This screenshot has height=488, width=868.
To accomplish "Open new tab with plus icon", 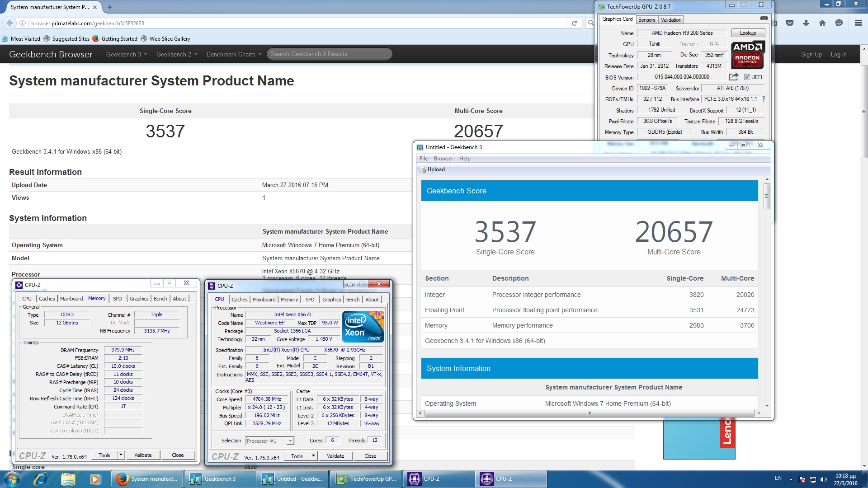I will (x=110, y=7).
